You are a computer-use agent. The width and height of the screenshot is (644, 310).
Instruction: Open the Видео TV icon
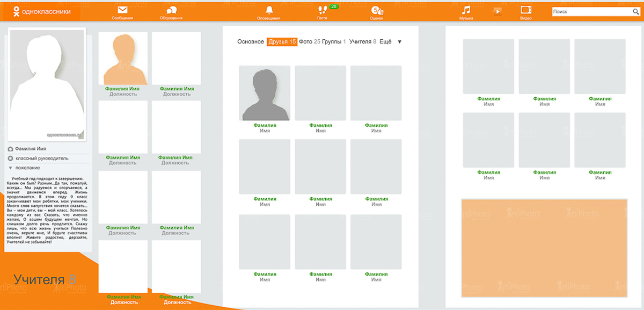click(x=526, y=10)
